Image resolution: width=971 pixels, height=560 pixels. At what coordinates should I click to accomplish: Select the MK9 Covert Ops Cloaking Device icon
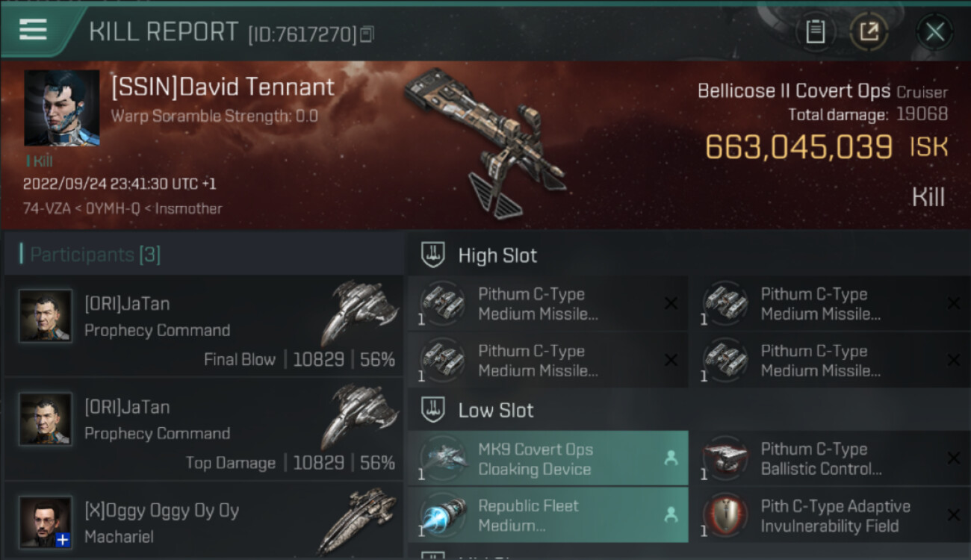pos(444,458)
